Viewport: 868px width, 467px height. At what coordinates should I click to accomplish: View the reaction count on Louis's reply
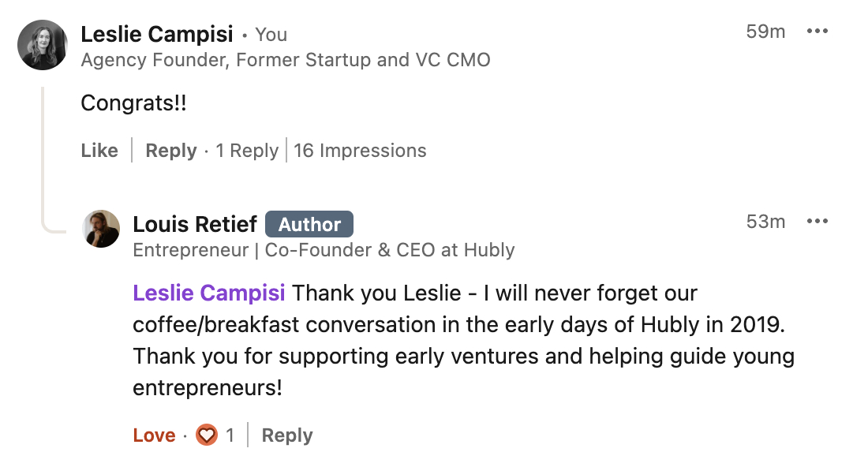pyautogui.click(x=230, y=435)
